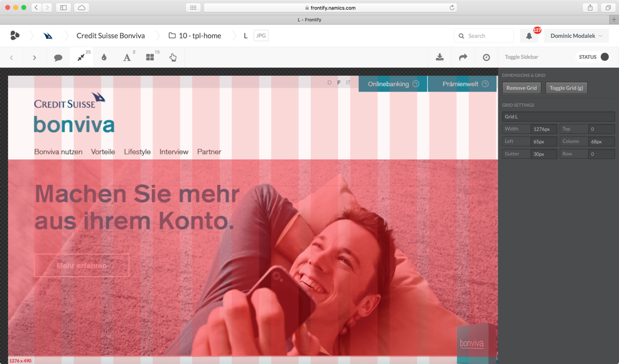Viewport: 619px width, 364px height.
Task: Click the Mehr erfahren button
Action: [82, 265]
